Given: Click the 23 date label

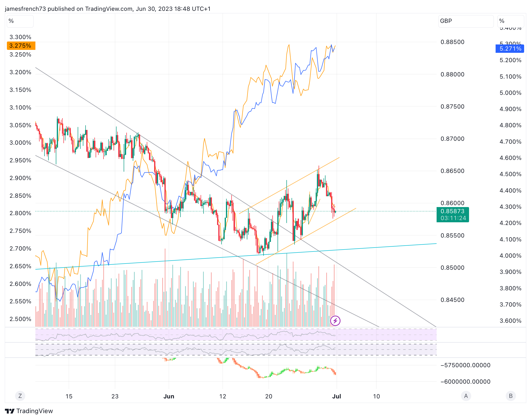Looking at the screenshot, I should 115,396.
